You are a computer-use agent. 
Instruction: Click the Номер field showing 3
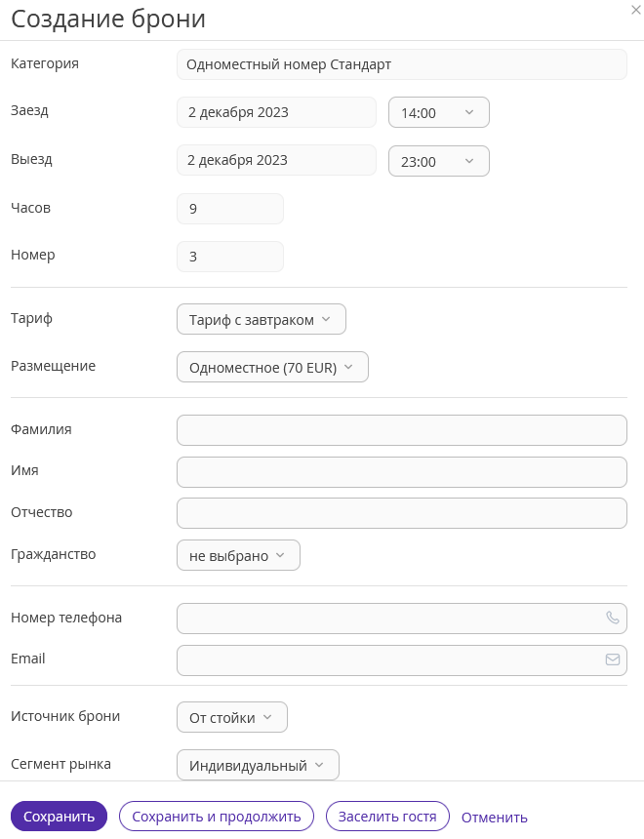point(230,257)
